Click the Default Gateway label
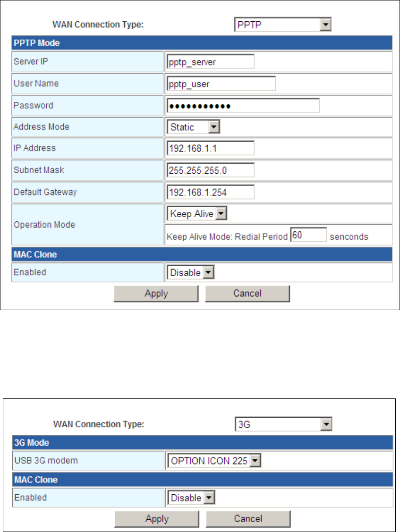Viewport: 400px width, 532px height. tap(45, 192)
